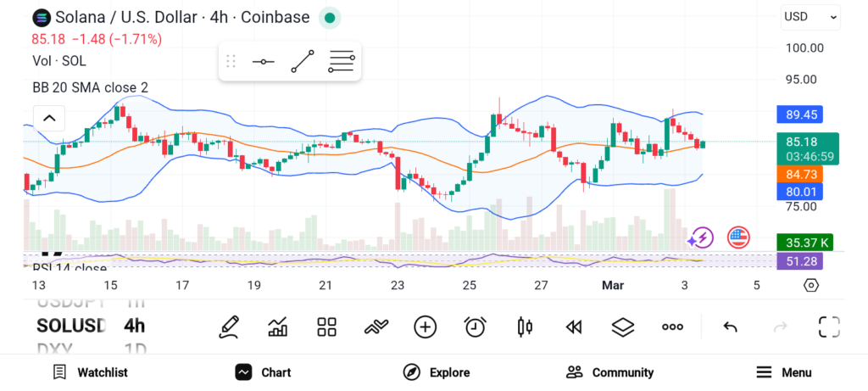This screenshot has width=868, height=391.
Task: Start bar replay with the rewind icon
Action: tap(574, 327)
